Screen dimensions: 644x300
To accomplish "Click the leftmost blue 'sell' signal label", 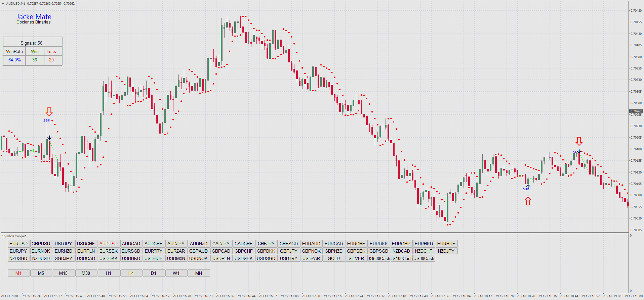I will [x=47, y=120].
